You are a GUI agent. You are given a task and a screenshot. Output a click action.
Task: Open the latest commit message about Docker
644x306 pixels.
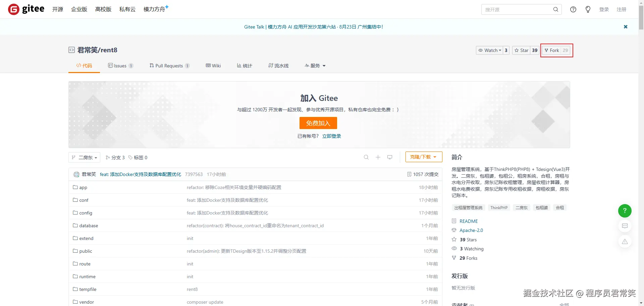pos(141,174)
